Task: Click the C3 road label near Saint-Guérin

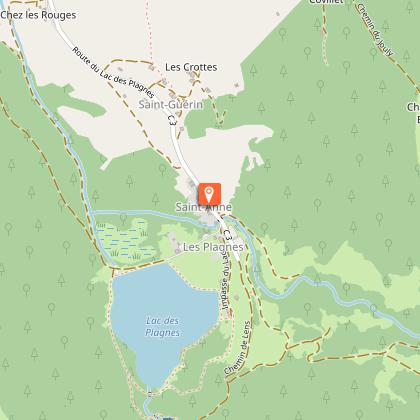Action: (172, 120)
